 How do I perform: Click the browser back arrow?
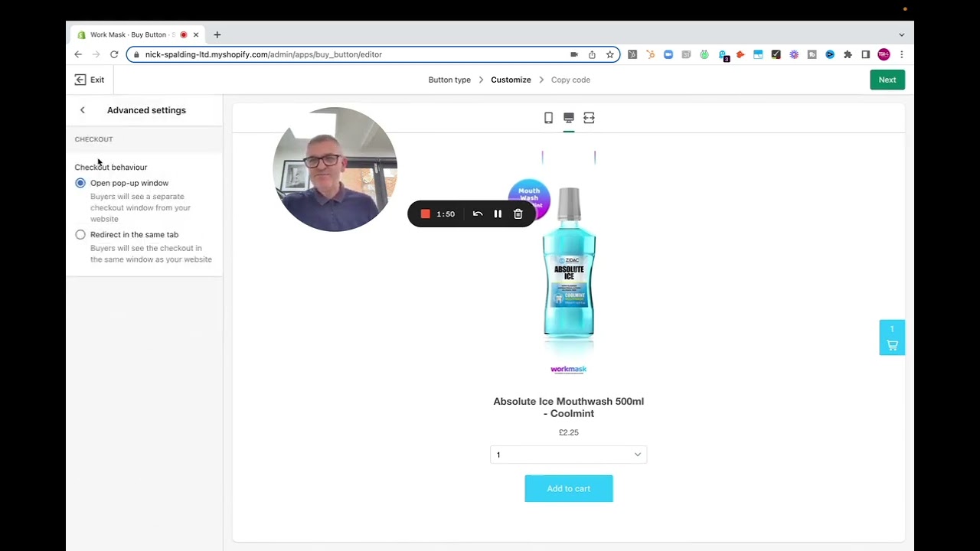coord(78,54)
